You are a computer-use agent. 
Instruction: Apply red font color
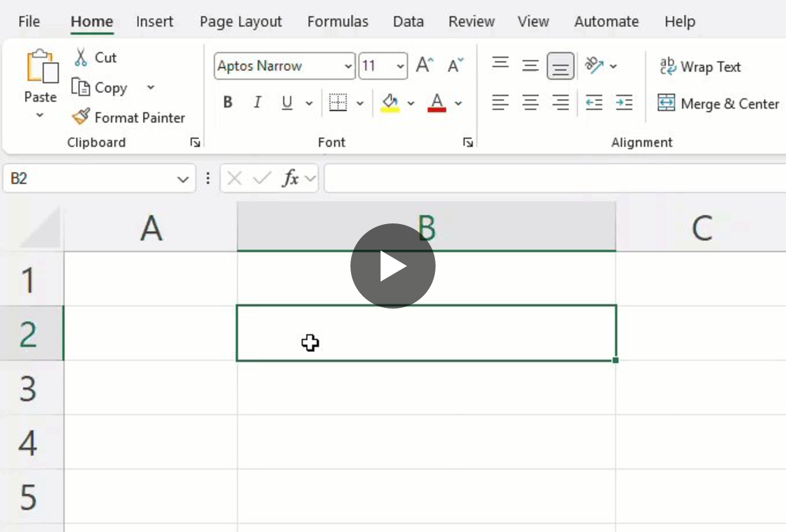click(437, 102)
